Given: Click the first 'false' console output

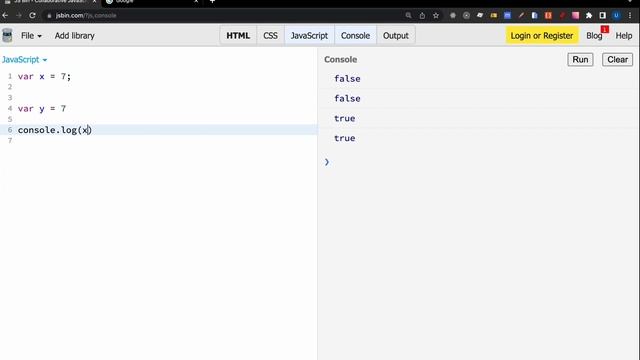Looking at the screenshot, I should 347,79.
